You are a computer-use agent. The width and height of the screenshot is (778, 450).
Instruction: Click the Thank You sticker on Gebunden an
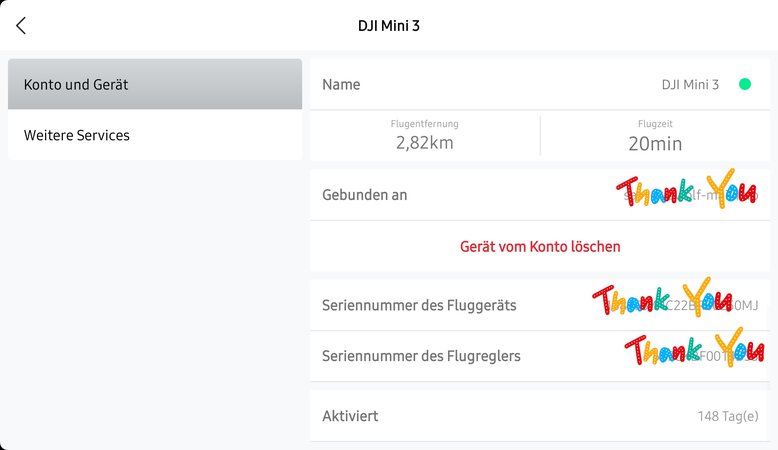click(687, 189)
